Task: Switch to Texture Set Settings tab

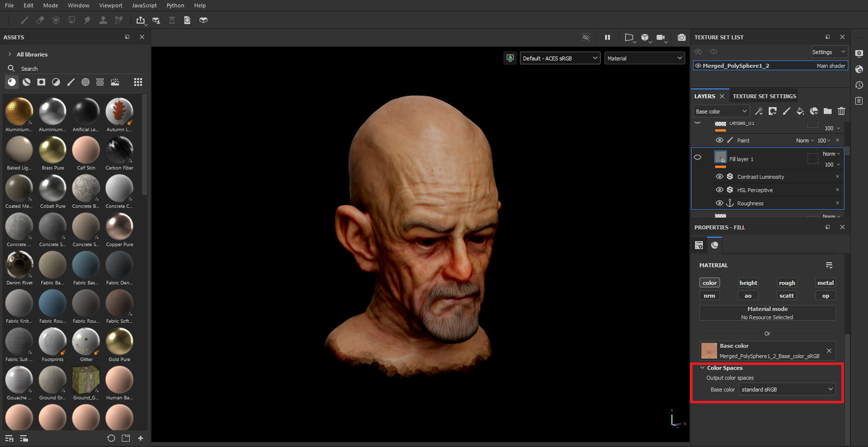Action: [764, 96]
